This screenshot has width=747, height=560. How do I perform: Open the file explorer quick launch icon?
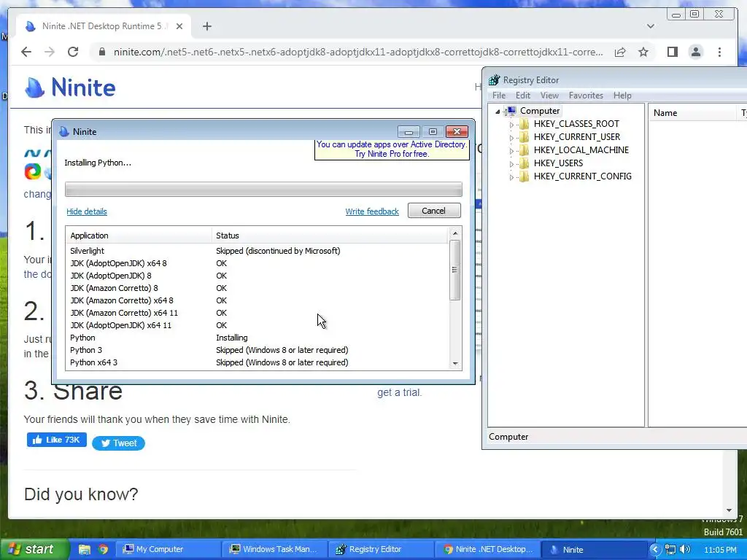85,550
